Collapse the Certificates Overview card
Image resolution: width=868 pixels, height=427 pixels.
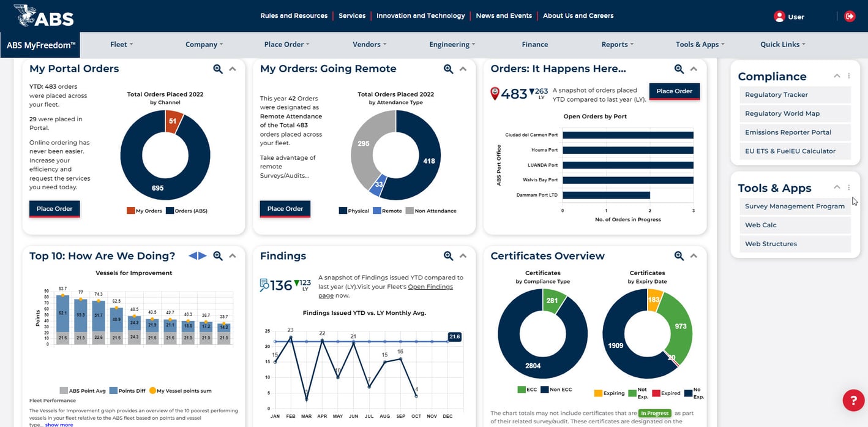(x=694, y=256)
